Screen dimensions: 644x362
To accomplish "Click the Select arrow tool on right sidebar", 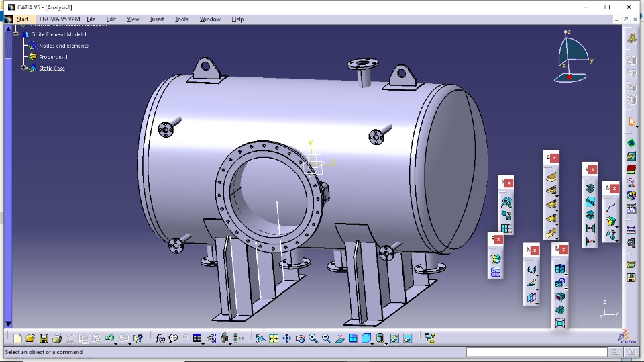I will click(x=631, y=122).
